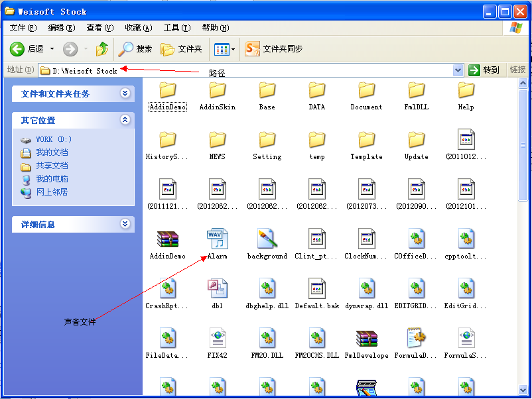
Task: Open the Favorites (收藏) menu
Action: [x=139, y=28]
